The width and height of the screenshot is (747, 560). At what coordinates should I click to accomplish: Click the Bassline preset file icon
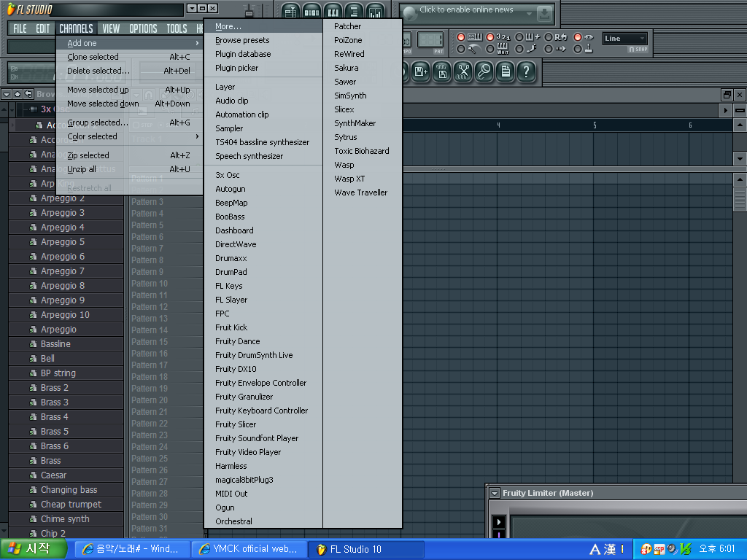(33, 344)
